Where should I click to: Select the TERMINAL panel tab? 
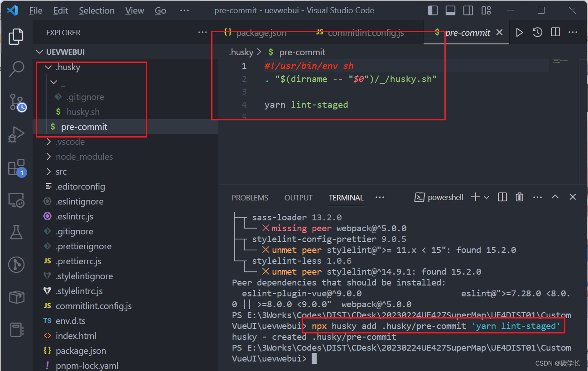tap(346, 198)
